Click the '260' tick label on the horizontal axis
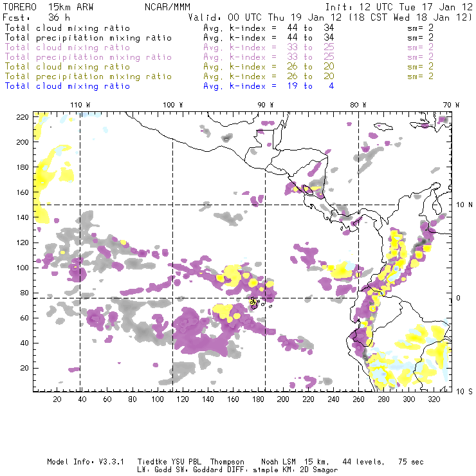The image size is (476, 476). [358, 399]
